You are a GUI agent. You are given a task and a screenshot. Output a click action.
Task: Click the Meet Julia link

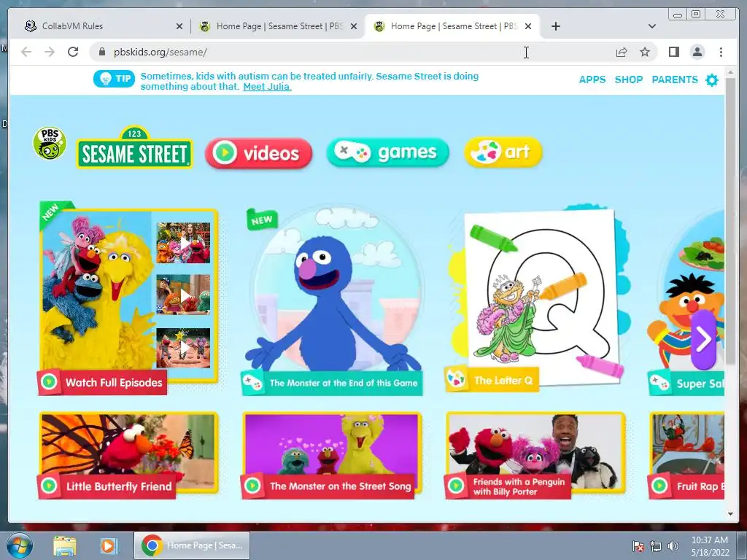[267, 87]
